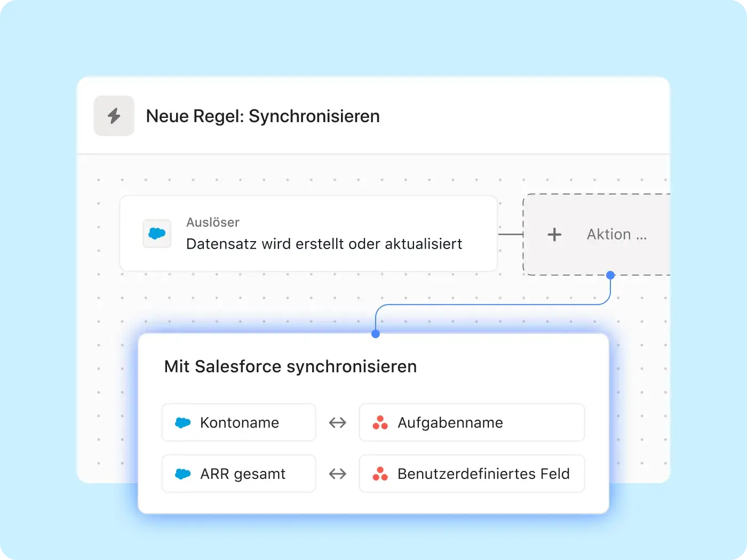The width and height of the screenshot is (747, 560).
Task: Select the 'ARR gesamt' field
Action: click(x=239, y=474)
